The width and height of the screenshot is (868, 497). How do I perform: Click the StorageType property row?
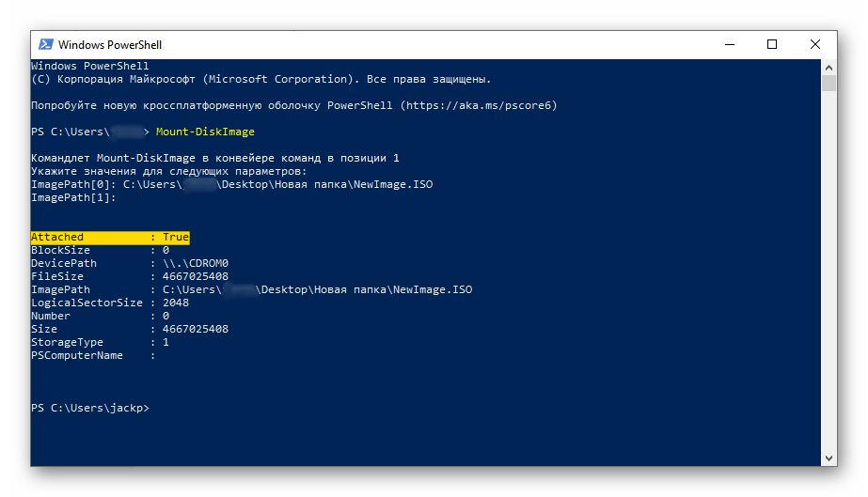click(100, 343)
